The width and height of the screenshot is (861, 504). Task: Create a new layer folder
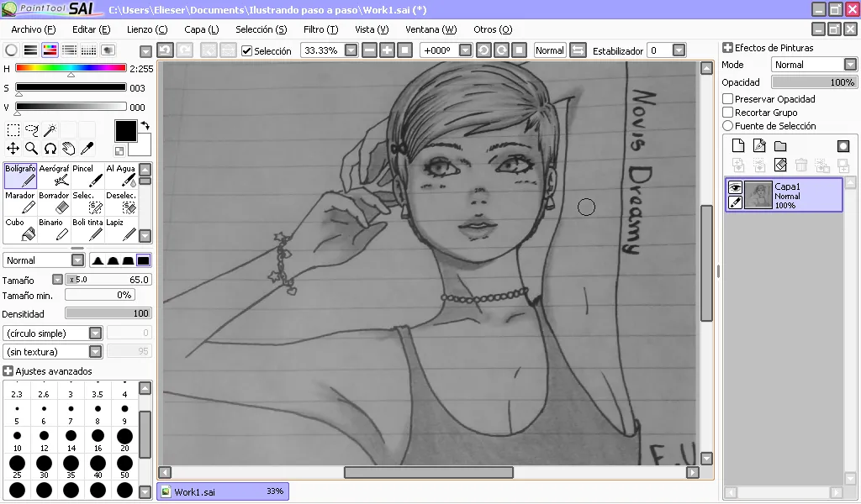(780, 145)
